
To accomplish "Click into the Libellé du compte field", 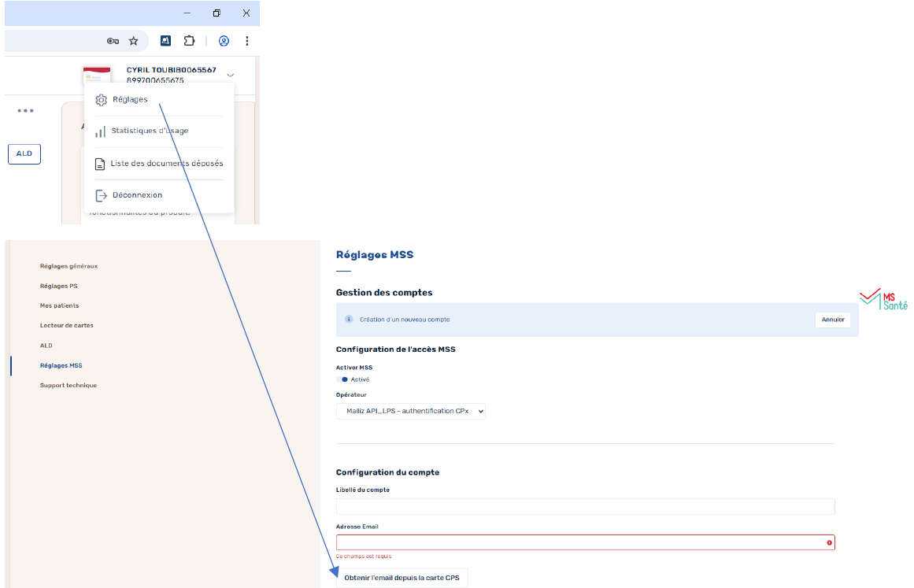I will click(585, 506).
